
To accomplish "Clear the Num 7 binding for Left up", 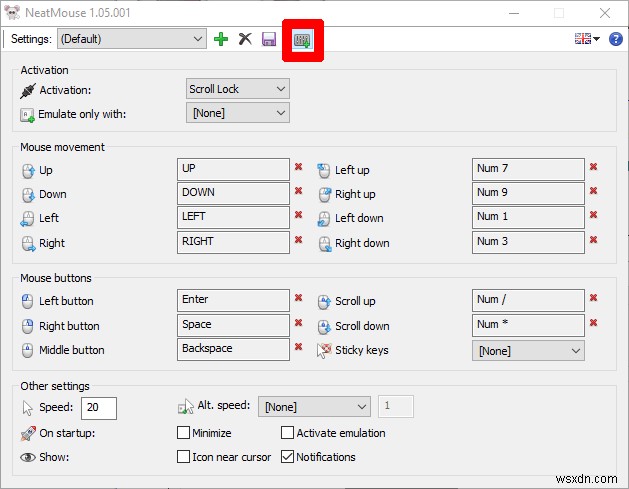I will [593, 168].
